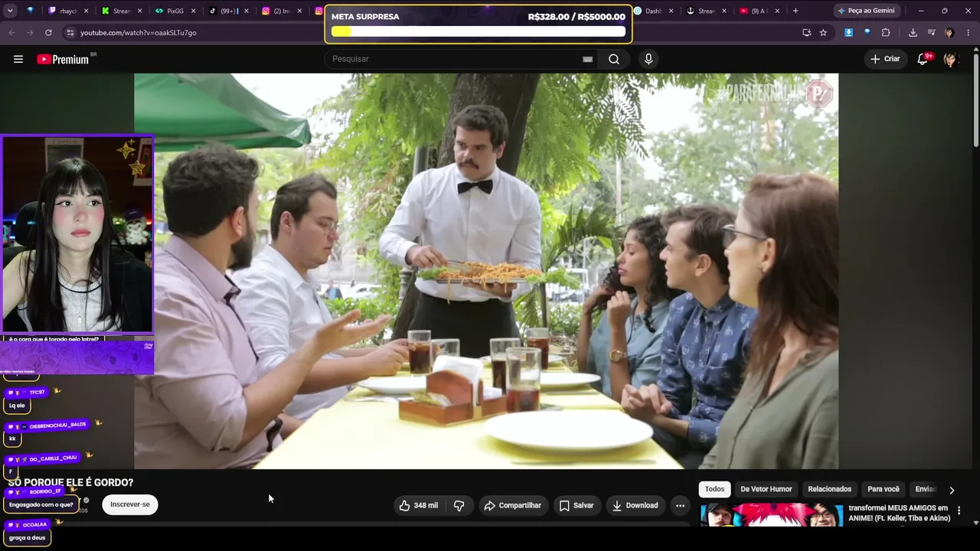Expand the tab search dropdown
The width and height of the screenshot is (980, 551).
pos(10,11)
